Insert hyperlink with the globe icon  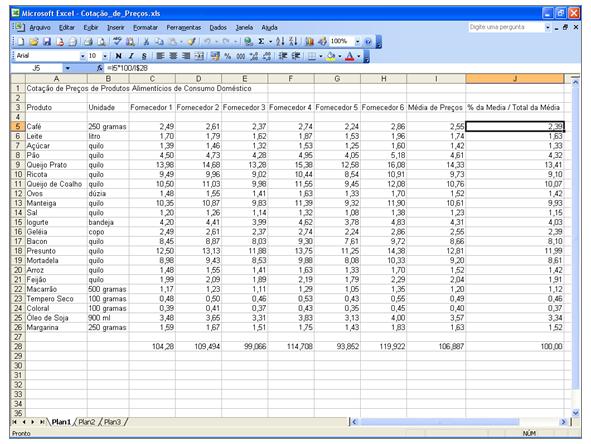(x=248, y=41)
